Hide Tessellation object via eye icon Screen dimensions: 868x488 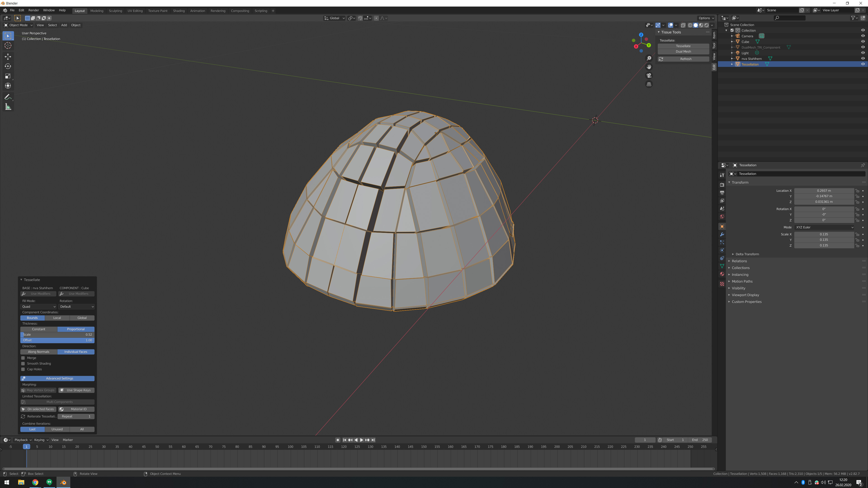coord(863,64)
